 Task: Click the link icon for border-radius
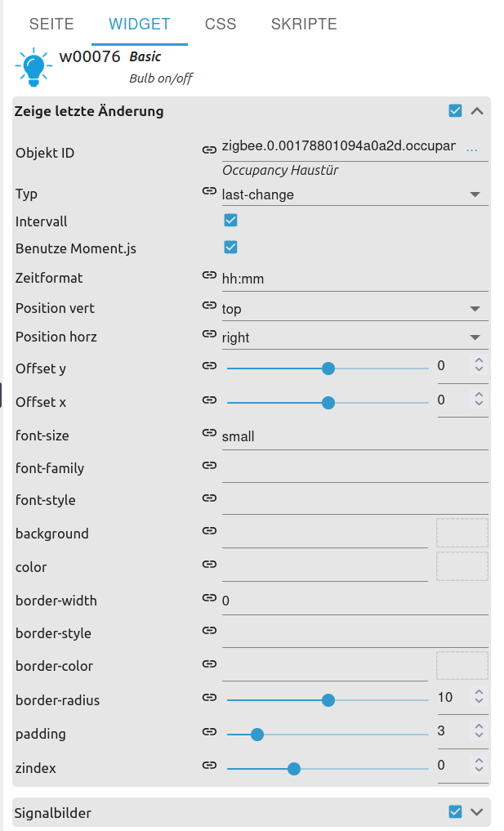coord(209,698)
